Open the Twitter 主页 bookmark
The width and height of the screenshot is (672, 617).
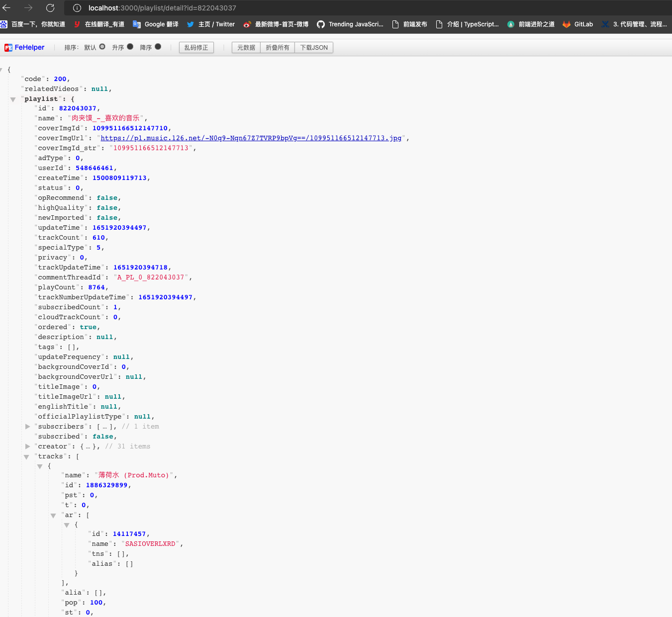click(x=210, y=24)
